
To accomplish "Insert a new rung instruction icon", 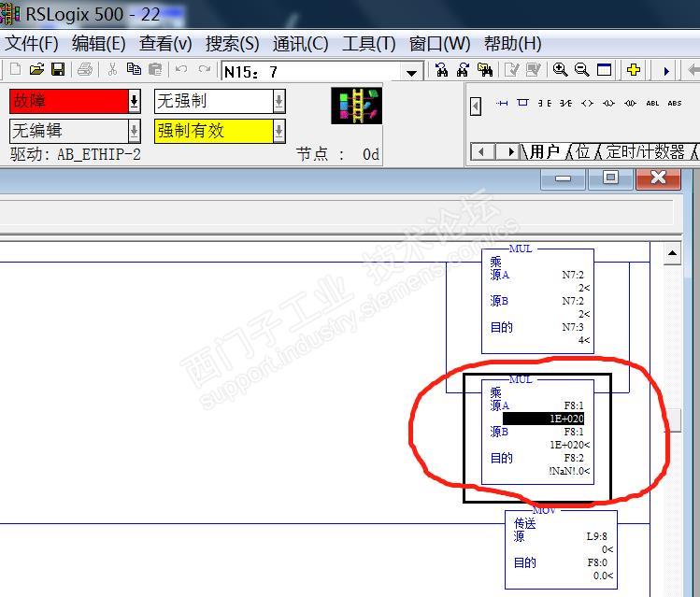I will (x=502, y=103).
